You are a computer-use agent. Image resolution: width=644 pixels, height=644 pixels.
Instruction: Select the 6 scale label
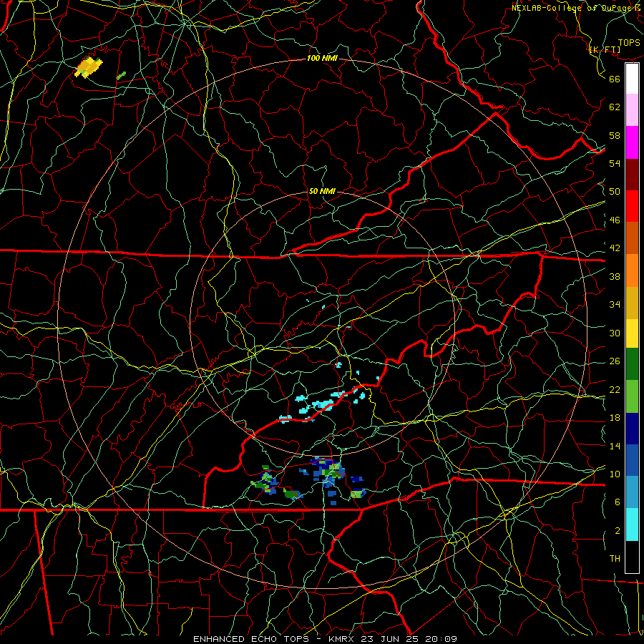tap(617, 502)
